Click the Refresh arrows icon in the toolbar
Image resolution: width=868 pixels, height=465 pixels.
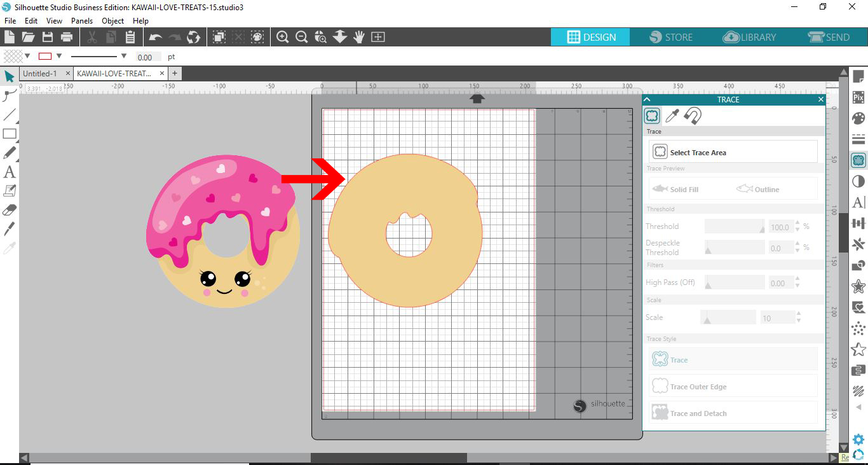click(193, 37)
